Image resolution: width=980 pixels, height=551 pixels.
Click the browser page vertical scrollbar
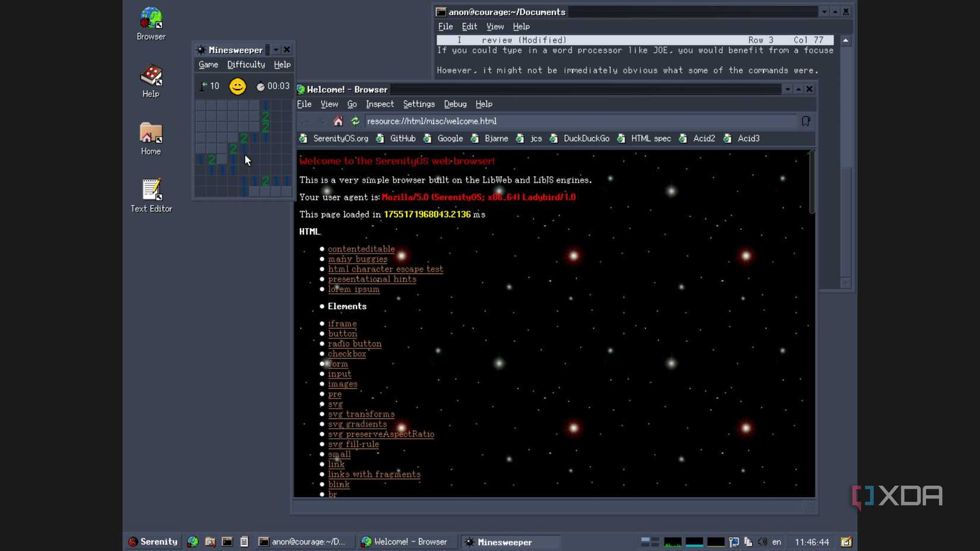[811, 183]
